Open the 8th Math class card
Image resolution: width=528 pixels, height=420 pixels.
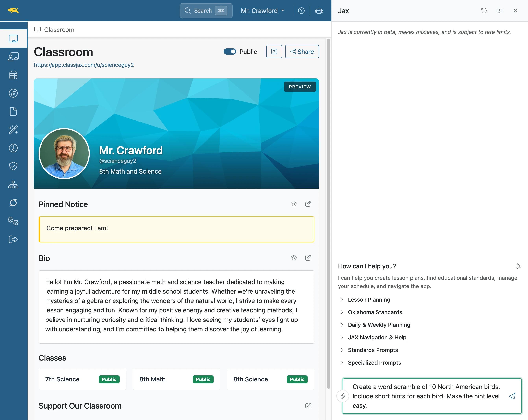[x=176, y=379]
